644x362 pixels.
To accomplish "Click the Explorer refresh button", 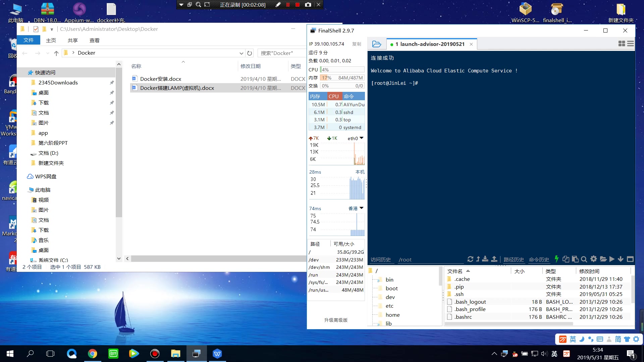I will point(250,53).
